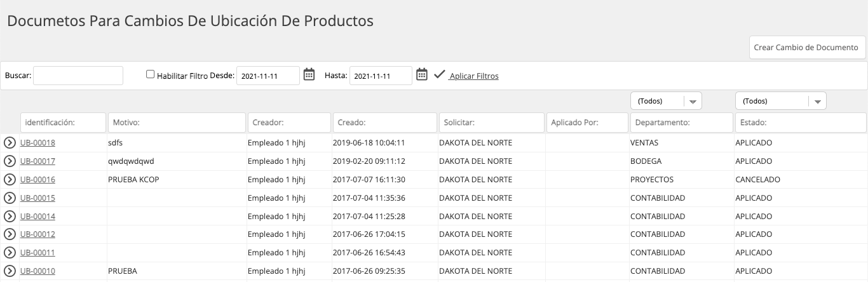The image size is (868, 282).
Task: Select created date 2019-06-18 10:04:11
Action: point(369,143)
